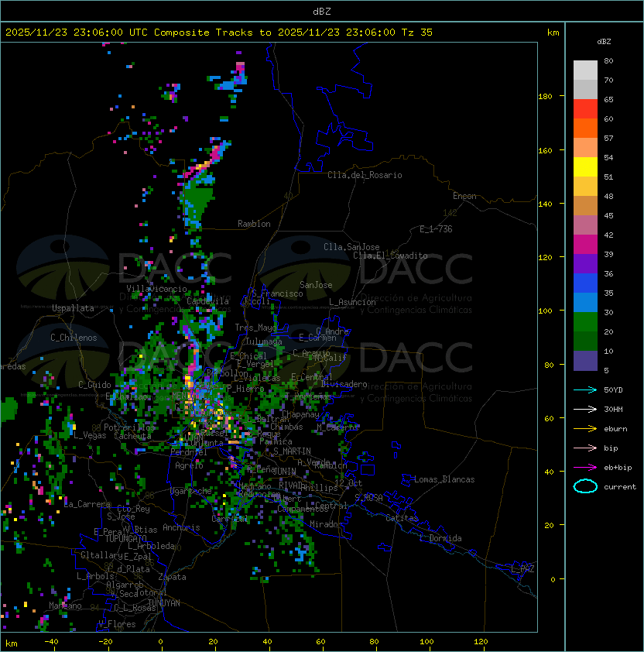Click the white 30HM arrow symbol
The width and height of the screenshot is (644, 652).
coord(585,409)
